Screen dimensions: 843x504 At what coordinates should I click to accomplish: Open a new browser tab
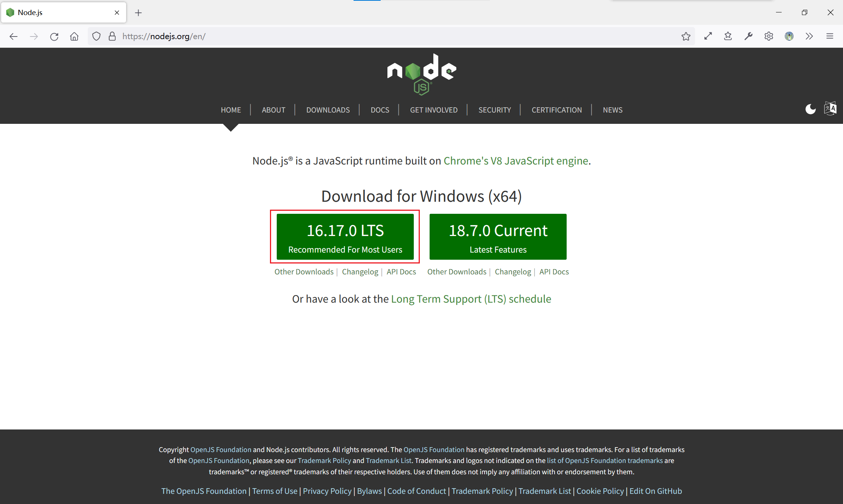click(x=138, y=13)
